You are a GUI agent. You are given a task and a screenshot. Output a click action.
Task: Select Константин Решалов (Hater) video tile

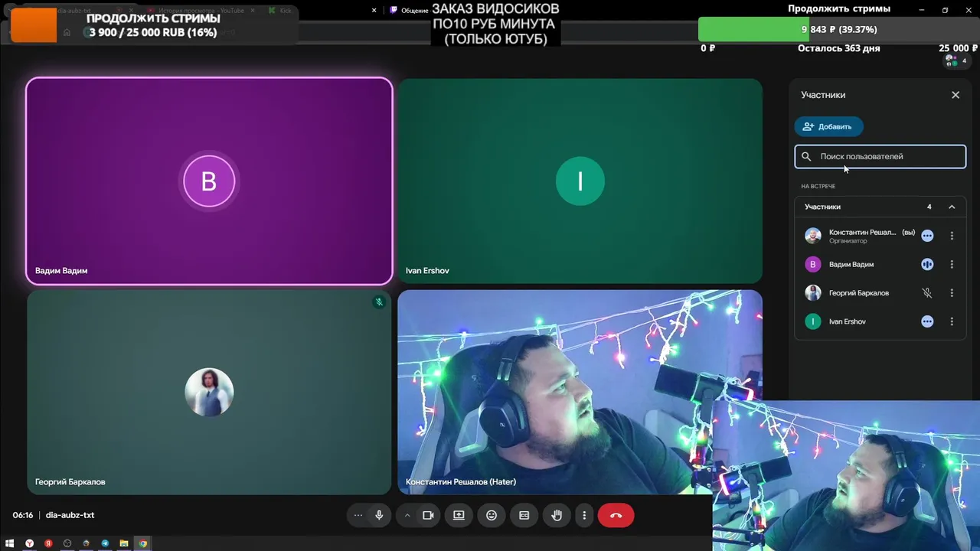(580, 392)
